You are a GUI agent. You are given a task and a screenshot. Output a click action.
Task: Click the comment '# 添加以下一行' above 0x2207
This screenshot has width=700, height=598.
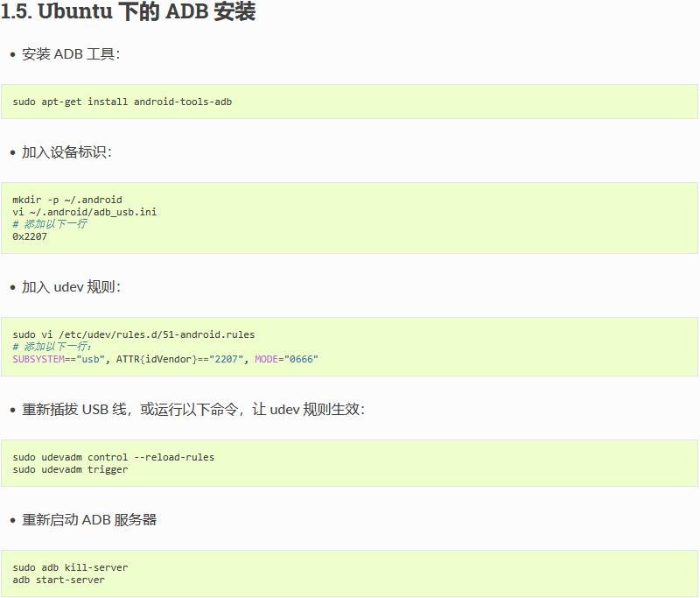pos(50,224)
